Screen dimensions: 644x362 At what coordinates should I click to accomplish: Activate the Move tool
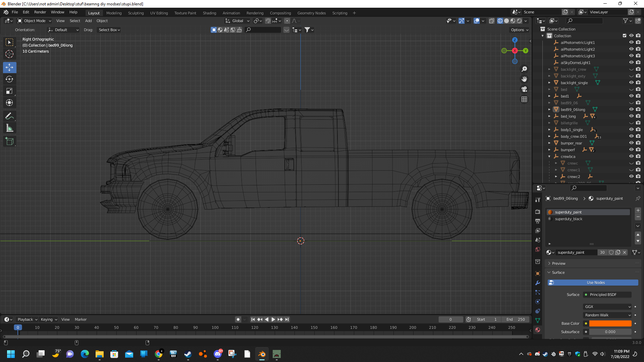(9, 67)
